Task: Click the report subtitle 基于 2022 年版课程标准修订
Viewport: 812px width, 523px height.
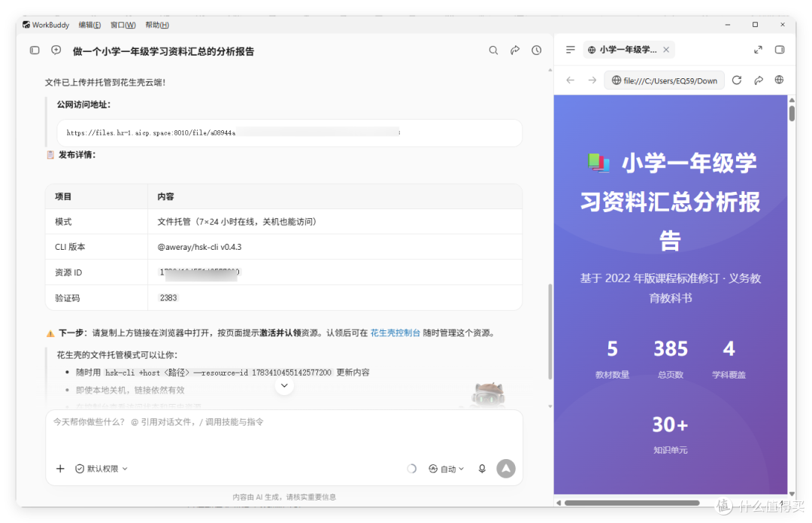Action: click(670, 288)
